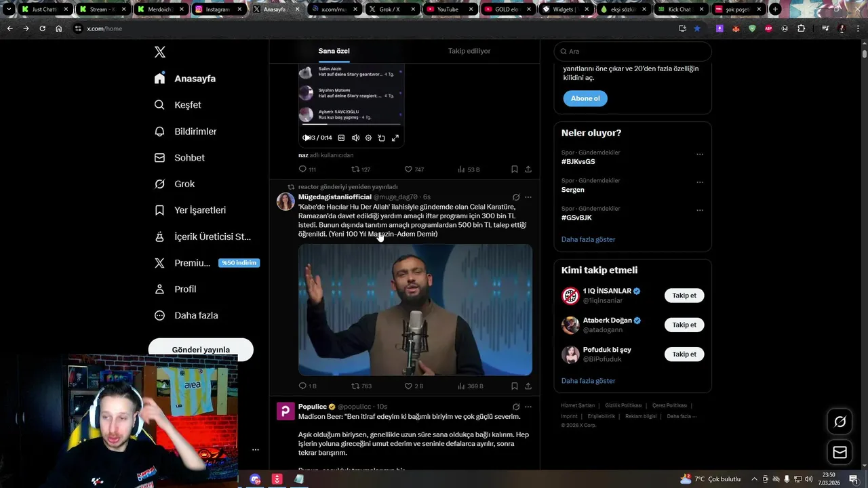The image size is (868, 488).
Task: Open more options on Mügedagistanliofficial's post
Action: [528, 197]
